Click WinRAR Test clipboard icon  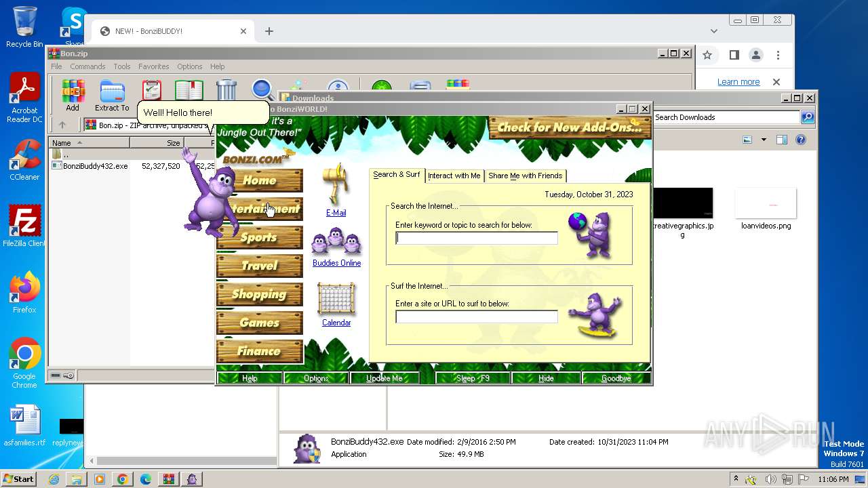pos(152,90)
